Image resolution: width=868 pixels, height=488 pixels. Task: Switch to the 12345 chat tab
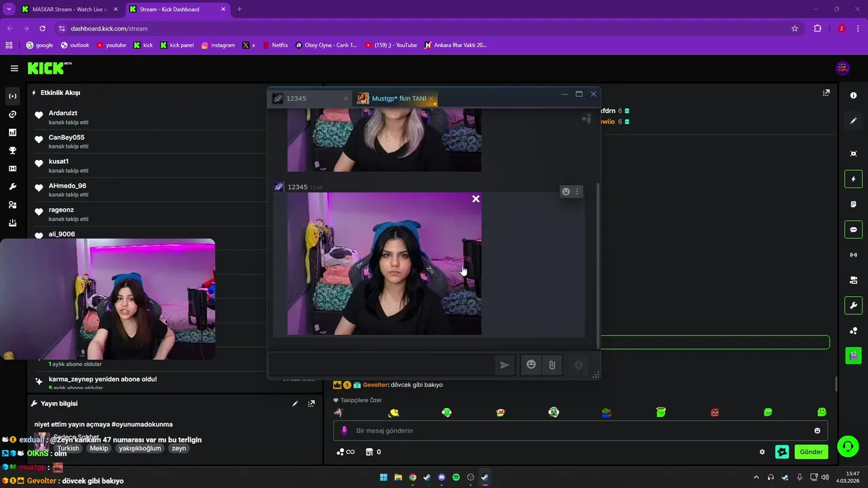click(311, 98)
